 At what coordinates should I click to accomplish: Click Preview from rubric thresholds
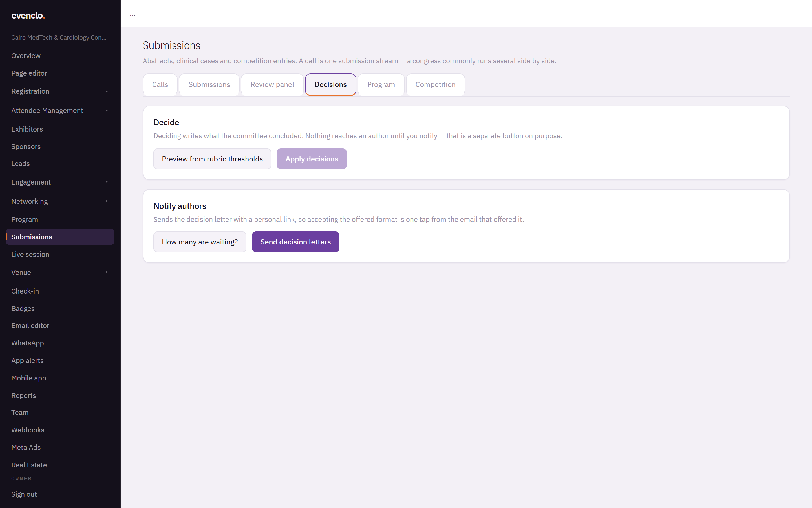(212, 159)
